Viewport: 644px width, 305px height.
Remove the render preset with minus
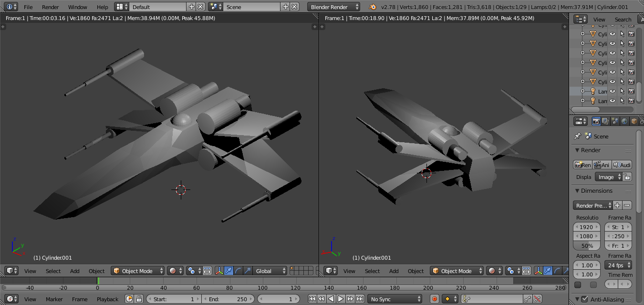627,205
